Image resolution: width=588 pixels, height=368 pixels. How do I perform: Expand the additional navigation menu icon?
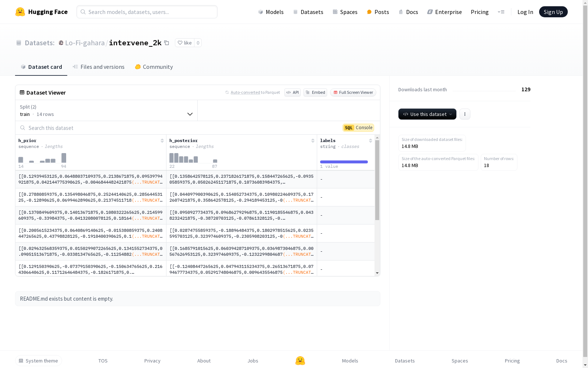[x=501, y=12]
